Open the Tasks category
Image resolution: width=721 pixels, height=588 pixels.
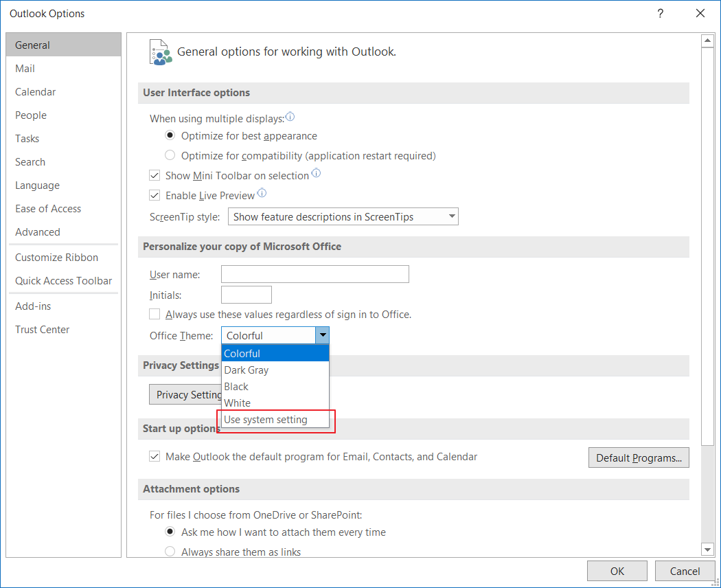63,139
